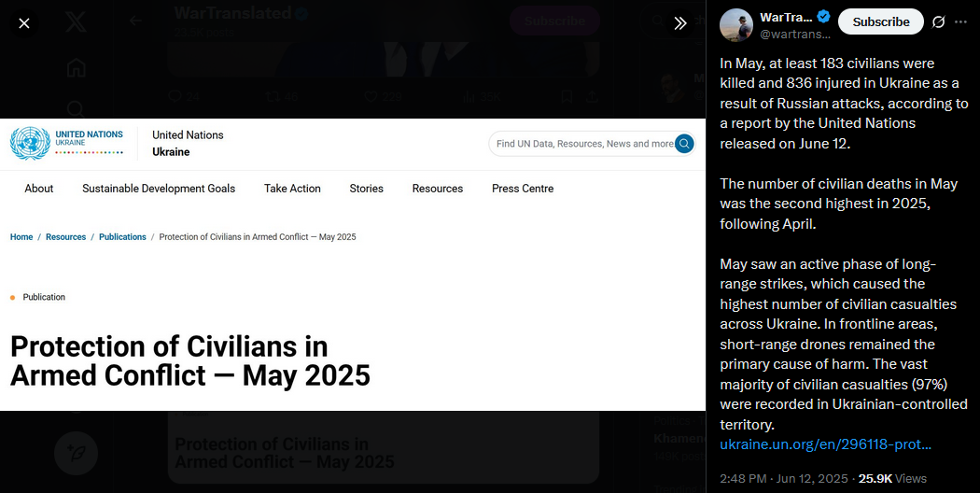The image size is (980, 493).
Task: Click the blue search magnifier button
Action: click(684, 144)
